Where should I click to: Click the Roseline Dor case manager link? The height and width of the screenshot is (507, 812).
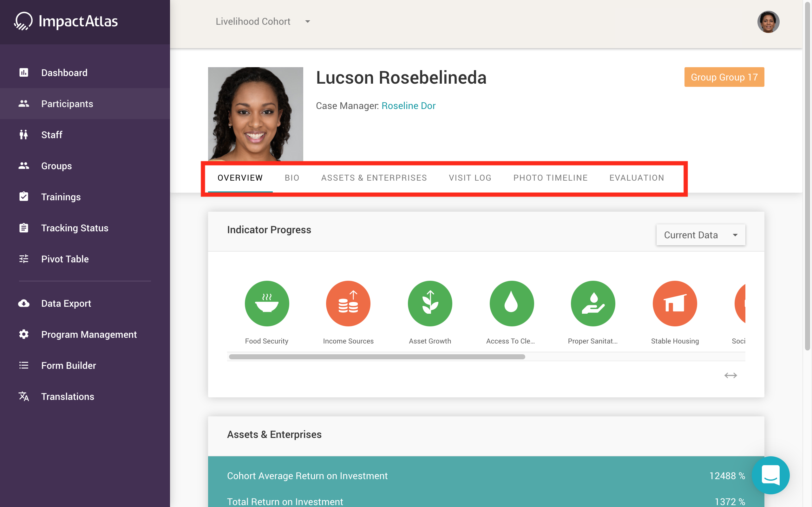click(408, 106)
